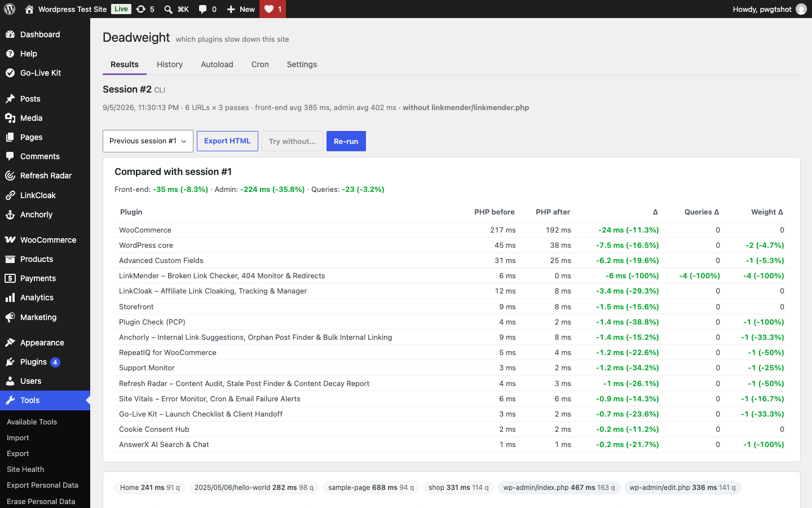
Task: Open the Import submenu item
Action: [x=18, y=437]
